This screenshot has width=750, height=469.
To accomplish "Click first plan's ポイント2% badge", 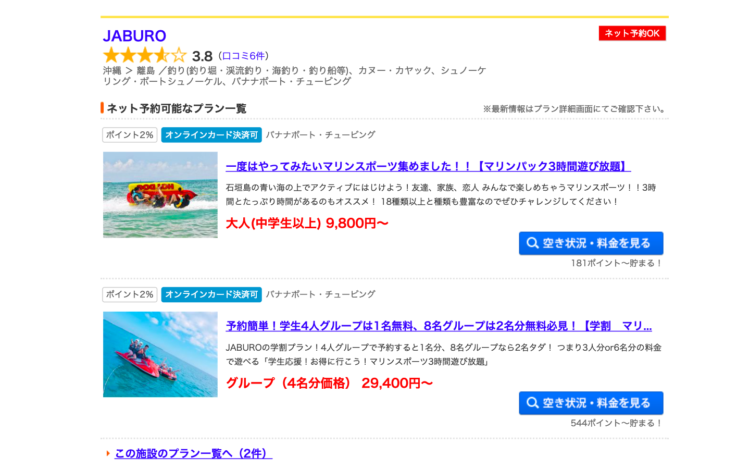I will point(130,135).
